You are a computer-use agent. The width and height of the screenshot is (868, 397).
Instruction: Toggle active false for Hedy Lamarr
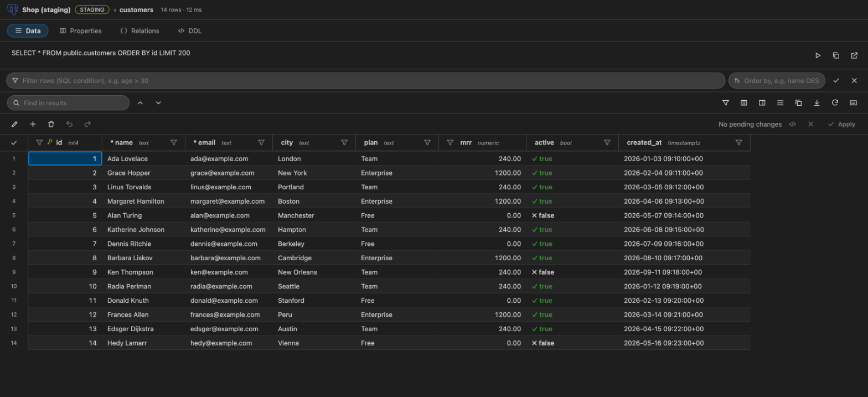tap(572, 343)
